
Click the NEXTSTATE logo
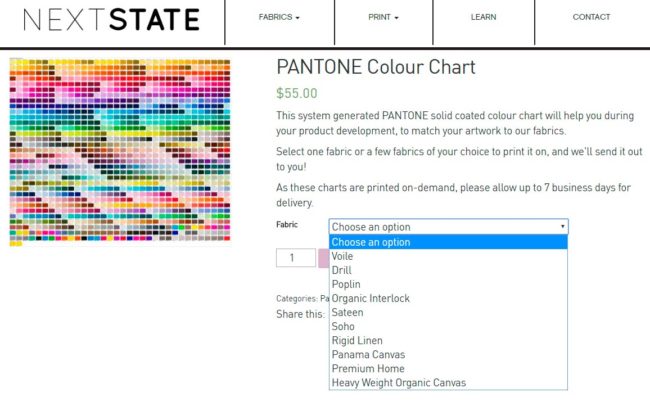(111, 19)
